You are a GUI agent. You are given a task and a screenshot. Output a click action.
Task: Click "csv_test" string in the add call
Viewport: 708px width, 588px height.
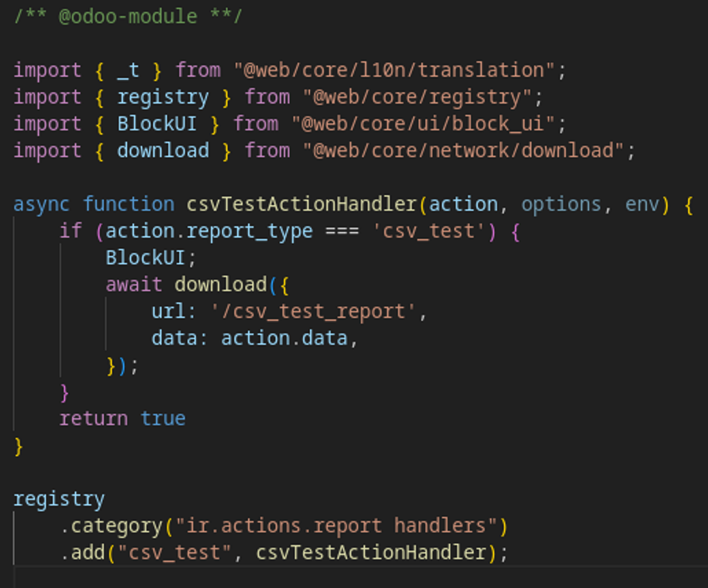(174, 553)
